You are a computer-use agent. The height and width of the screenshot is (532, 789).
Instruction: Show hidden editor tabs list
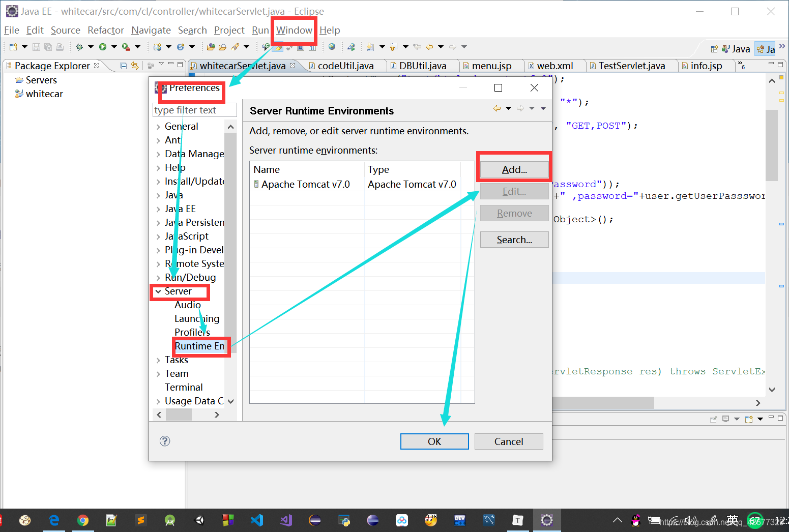(742, 65)
